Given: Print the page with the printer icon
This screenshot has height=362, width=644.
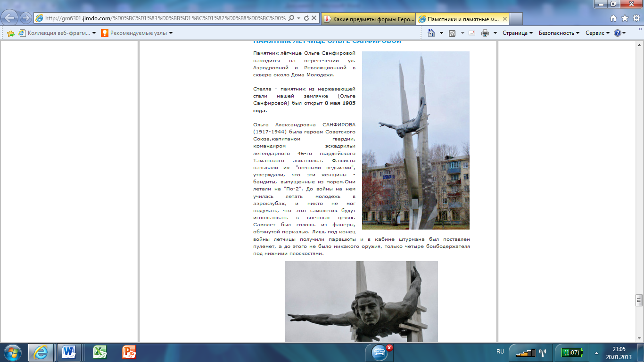Looking at the screenshot, I should click(485, 33).
